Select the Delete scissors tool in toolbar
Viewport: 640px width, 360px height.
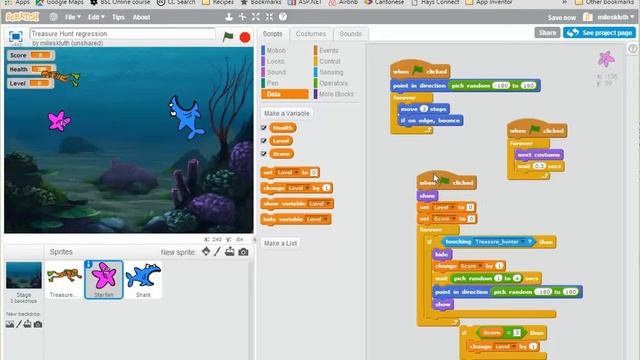[x=242, y=17]
